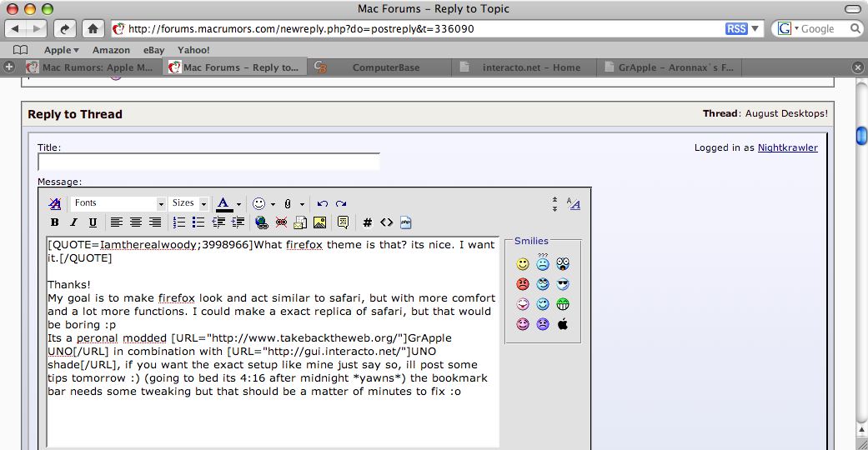The height and width of the screenshot is (450, 868).
Task: Open the Sizes dropdown
Action: [x=188, y=203]
